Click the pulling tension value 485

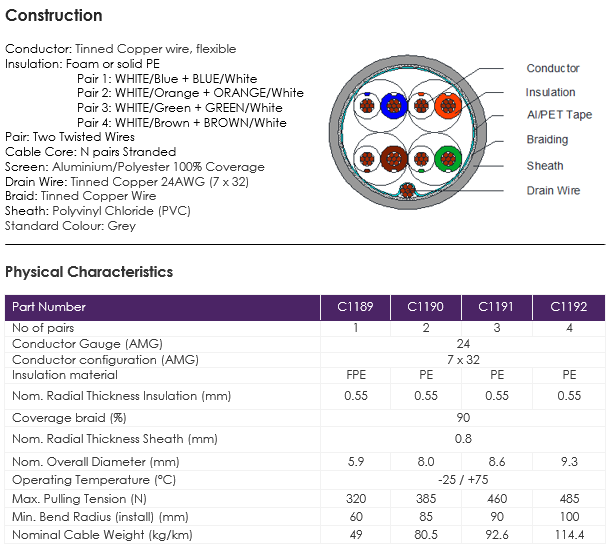[x=569, y=499]
